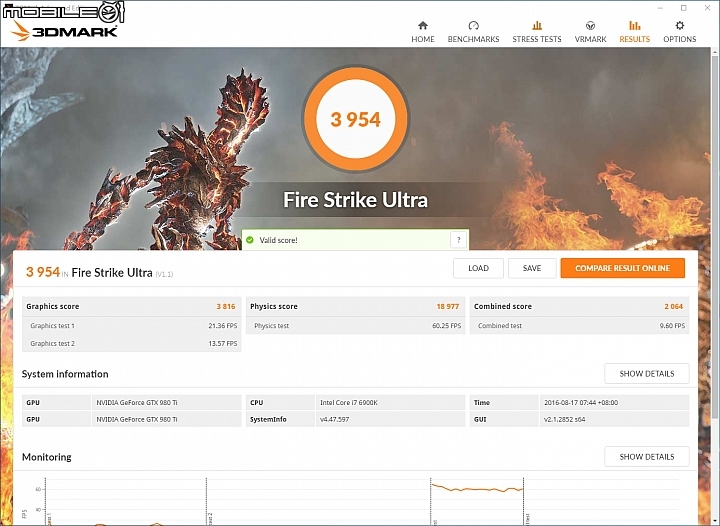Maximize the 3DMark window
The width and height of the screenshot is (720, 526).
coord(684,8)
